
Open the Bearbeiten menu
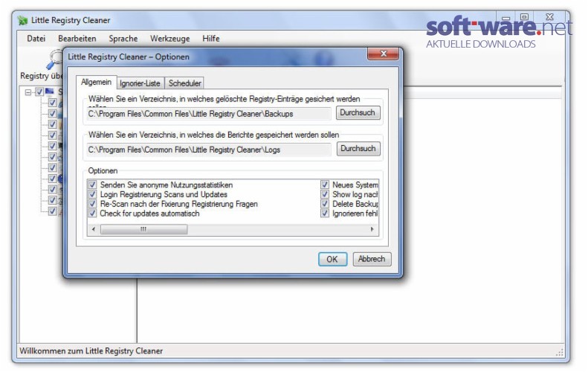[x=77, y=39]
